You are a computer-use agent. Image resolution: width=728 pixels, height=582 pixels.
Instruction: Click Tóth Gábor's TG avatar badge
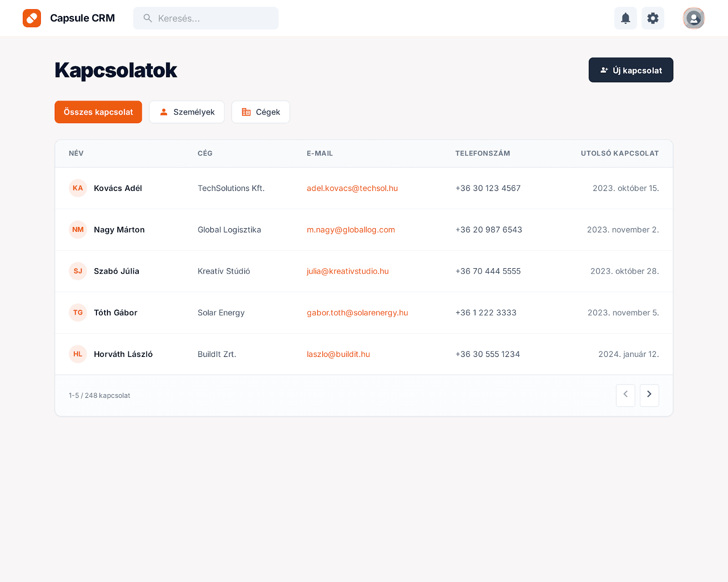[78, 312]
